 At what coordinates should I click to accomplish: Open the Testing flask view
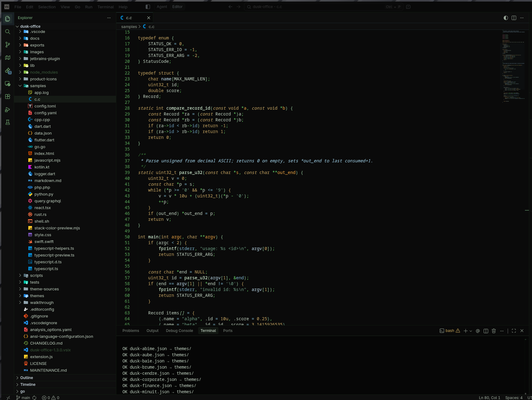point(8,122)
